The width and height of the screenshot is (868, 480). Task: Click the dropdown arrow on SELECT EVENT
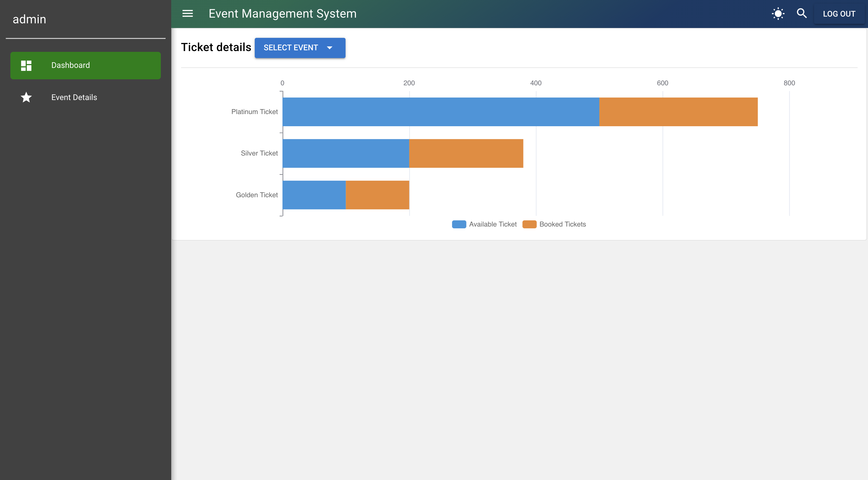(x=329, y=48)
